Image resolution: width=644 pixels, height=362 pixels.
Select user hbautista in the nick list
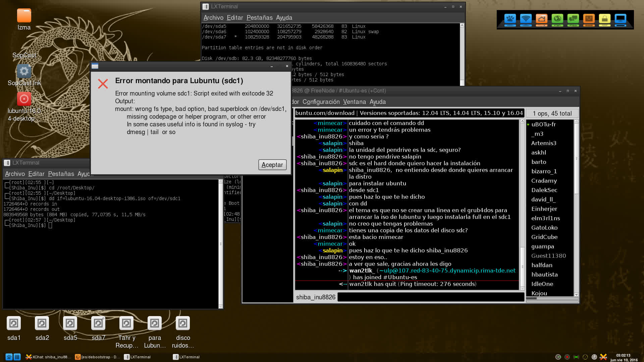click(x=544, y=275)
